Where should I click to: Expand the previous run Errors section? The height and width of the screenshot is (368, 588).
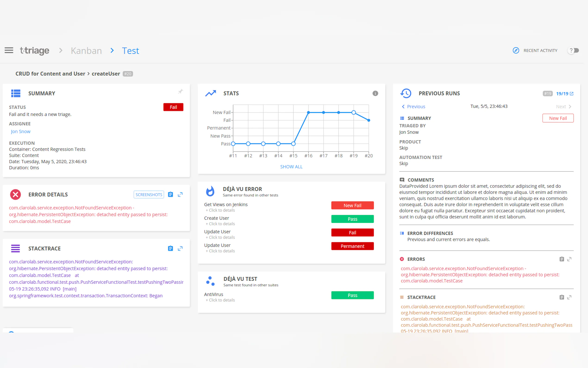(x=569, y=259)
